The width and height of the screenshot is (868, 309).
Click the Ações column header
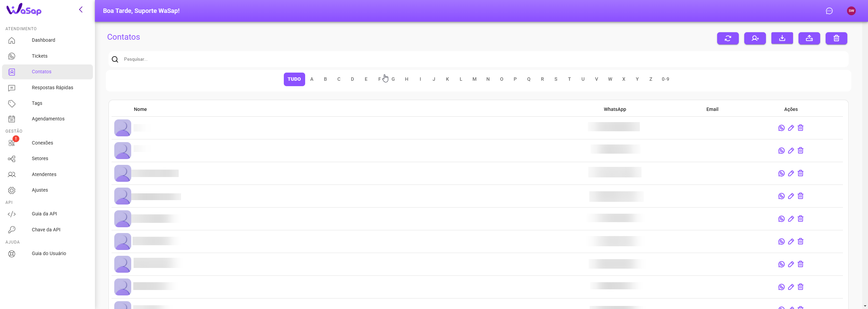click(x=791, y=109)
